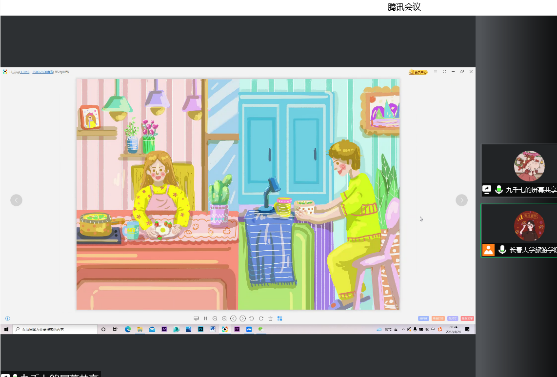Select the second participant's red avatar tile
Image resolution: width=557 pixels, height=377 pixels.
[529, 226]
